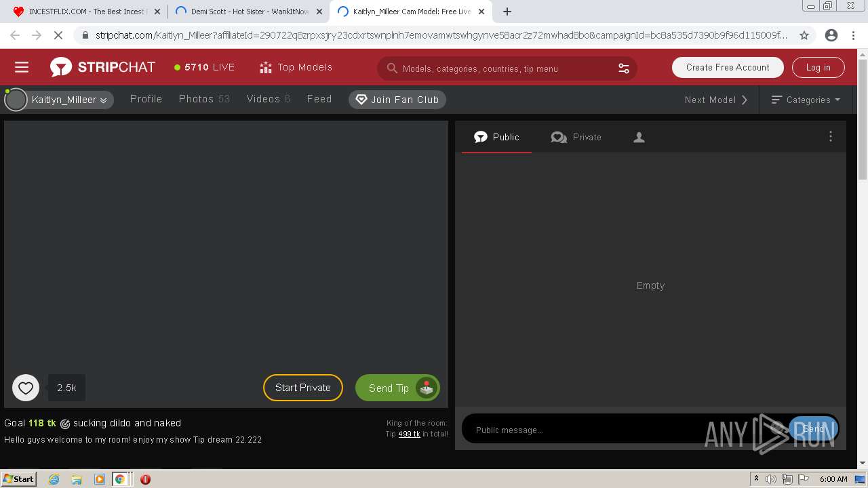Switch to the Private chat tab
The height and width of the screenshot is (488, 868).
[x=576, y=137]
